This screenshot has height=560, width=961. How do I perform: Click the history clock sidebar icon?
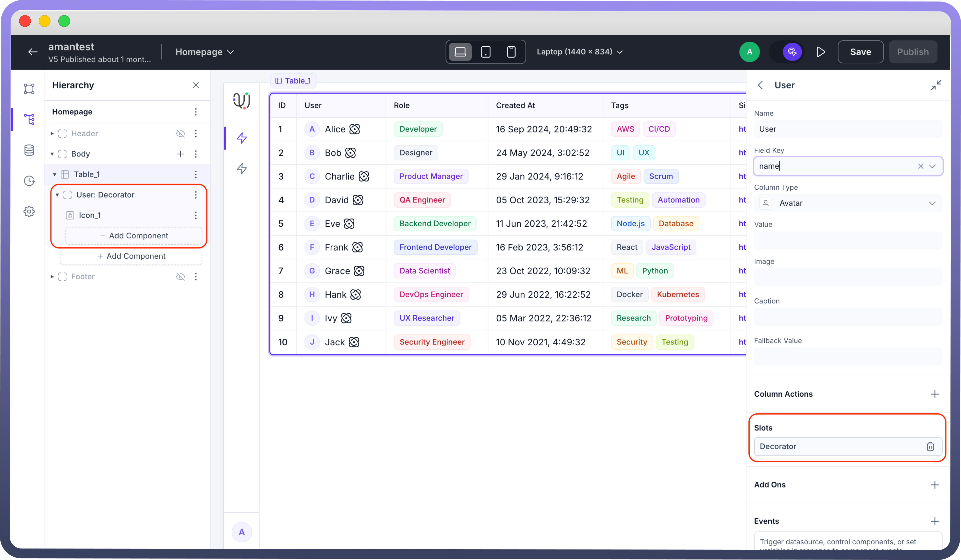tap(29, 181)
